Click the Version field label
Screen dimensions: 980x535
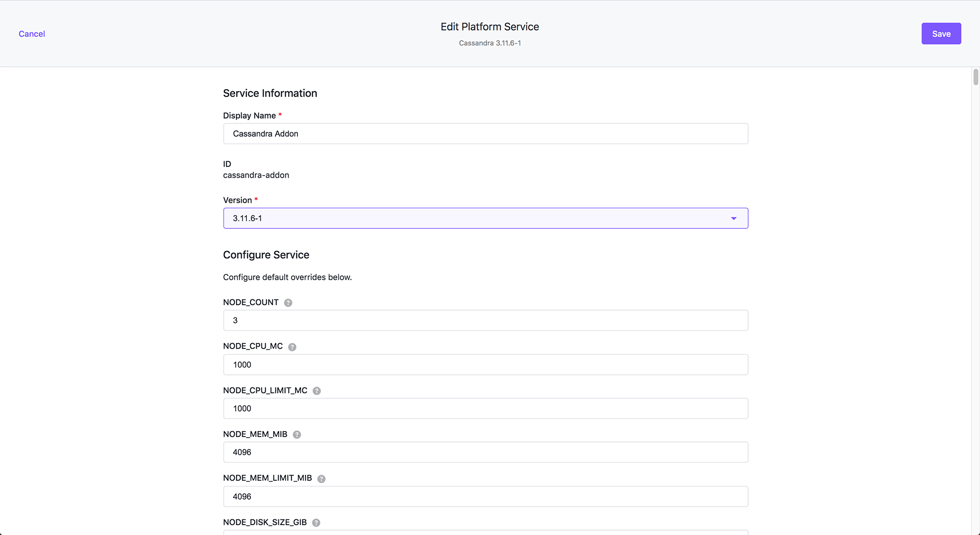(237, 200)
